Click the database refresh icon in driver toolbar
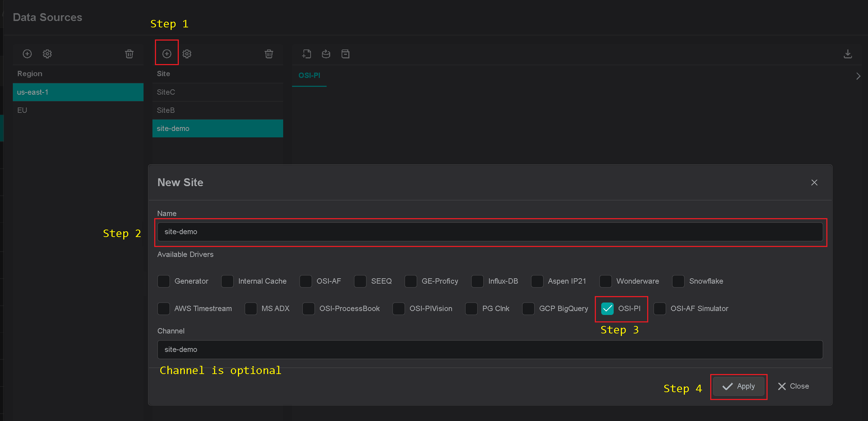 326,54
